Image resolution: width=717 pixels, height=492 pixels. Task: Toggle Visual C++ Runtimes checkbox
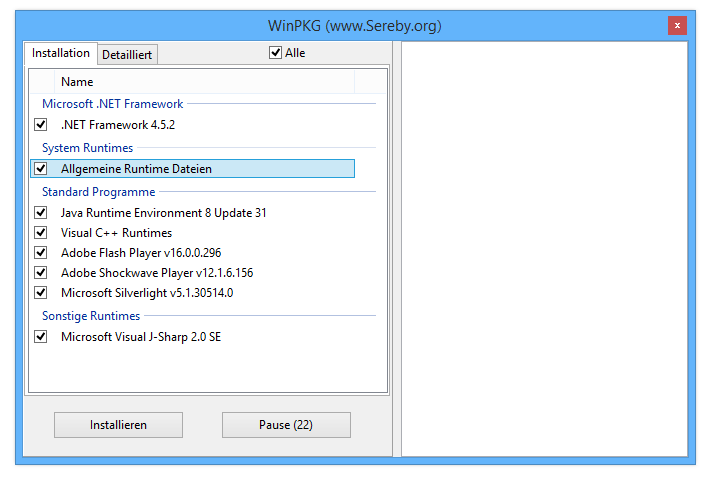41,232
